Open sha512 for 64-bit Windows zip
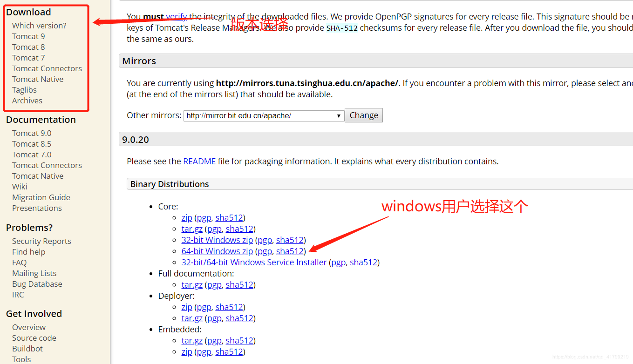This screenshot has width=633, height=364. coord(290,251)
